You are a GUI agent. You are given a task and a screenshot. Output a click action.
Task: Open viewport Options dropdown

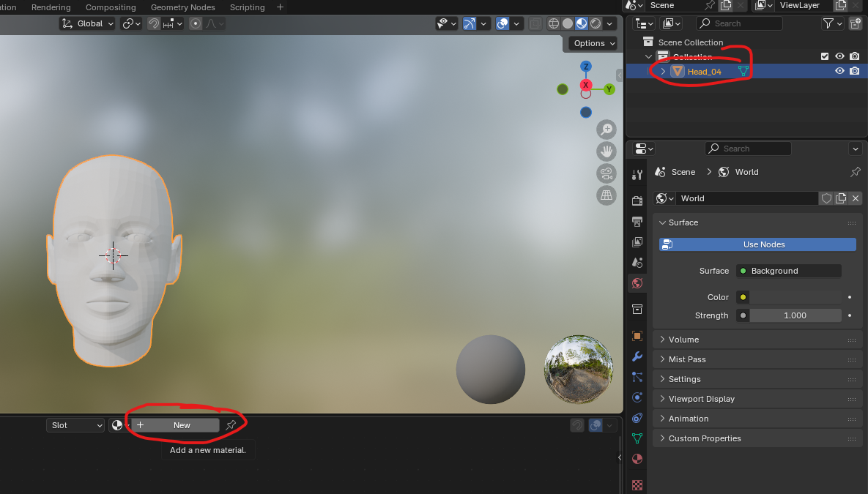(594, 43)
